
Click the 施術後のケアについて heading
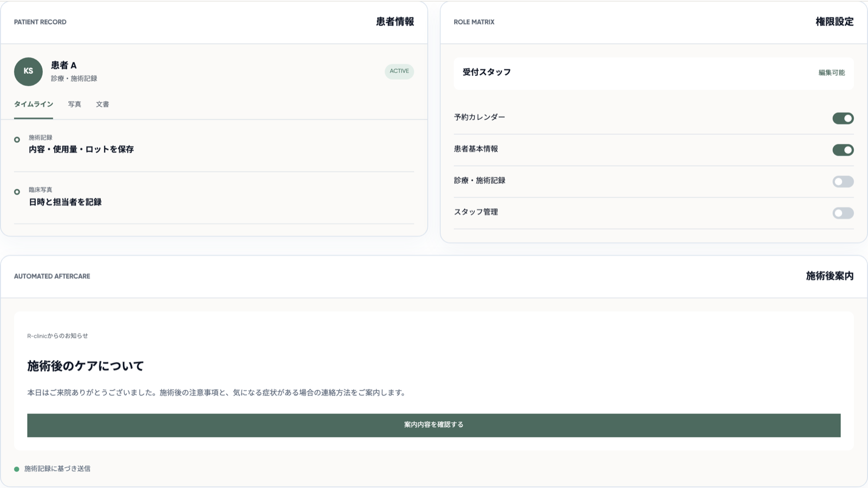(x=86, y=366)
